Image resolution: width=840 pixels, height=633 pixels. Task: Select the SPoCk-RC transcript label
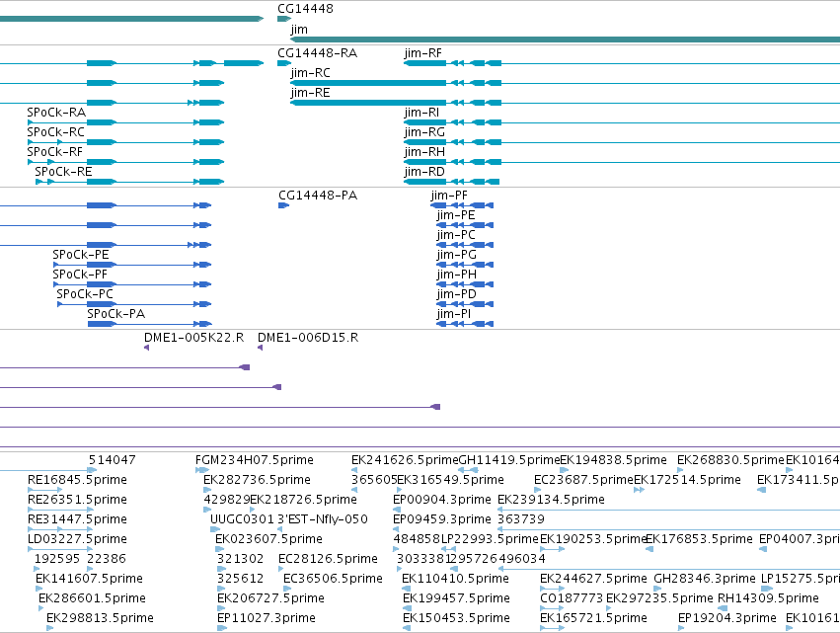click(55, 132)
